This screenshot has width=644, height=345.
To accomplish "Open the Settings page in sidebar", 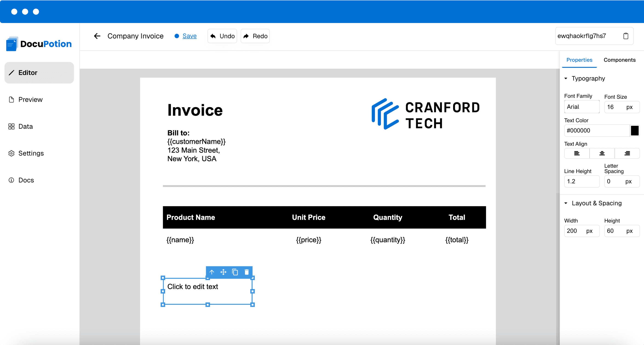I will coord(31,153).
